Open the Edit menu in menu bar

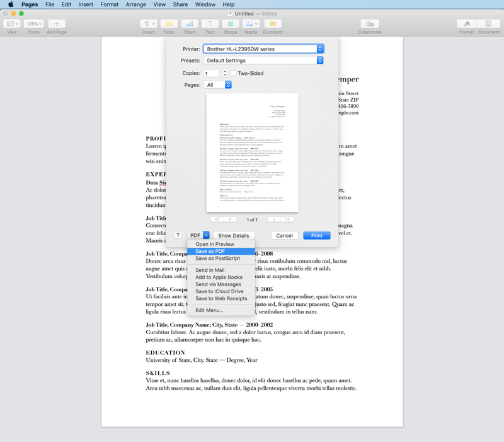[66, 4]
